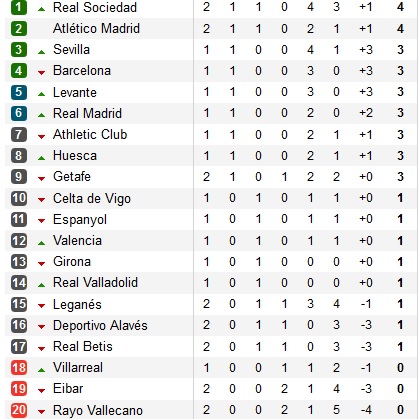Click the blue rank 5 badge

pos(19,92)
